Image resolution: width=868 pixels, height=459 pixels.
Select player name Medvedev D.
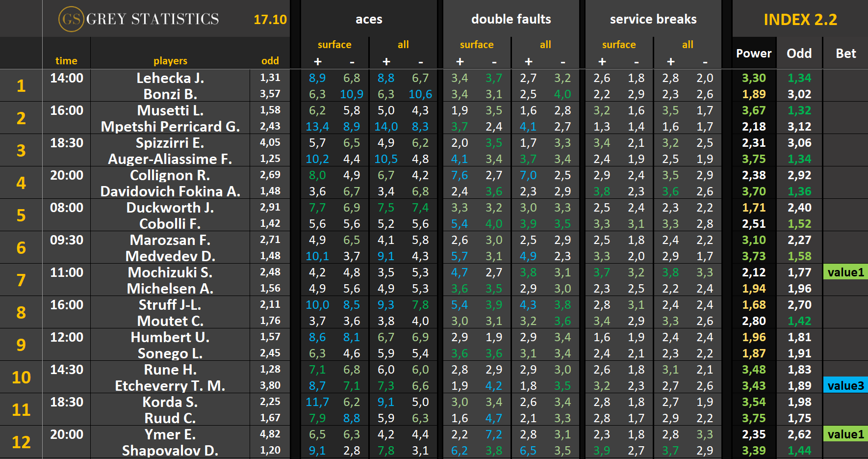pyautogui.click(x=170, y=256)
